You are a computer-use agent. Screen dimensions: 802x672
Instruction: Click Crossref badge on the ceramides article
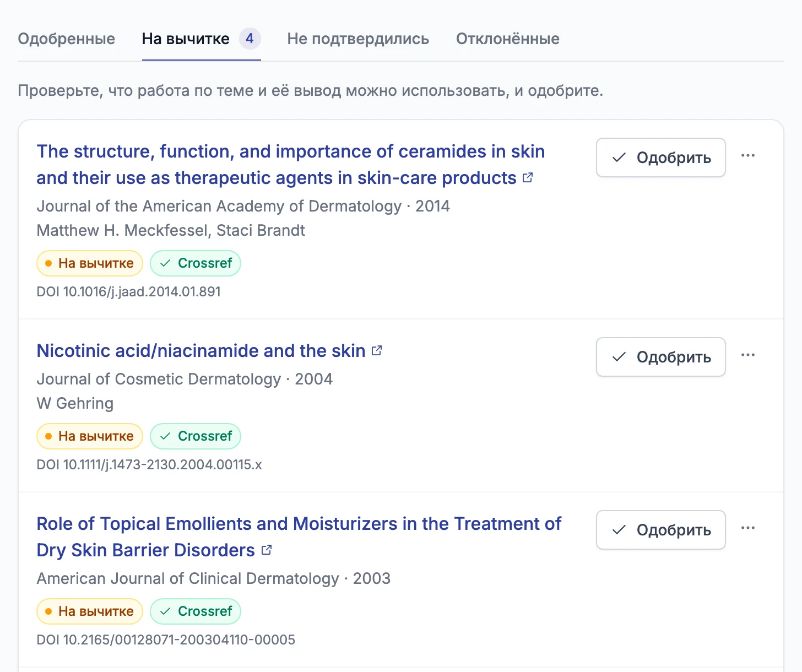[196, 263]
